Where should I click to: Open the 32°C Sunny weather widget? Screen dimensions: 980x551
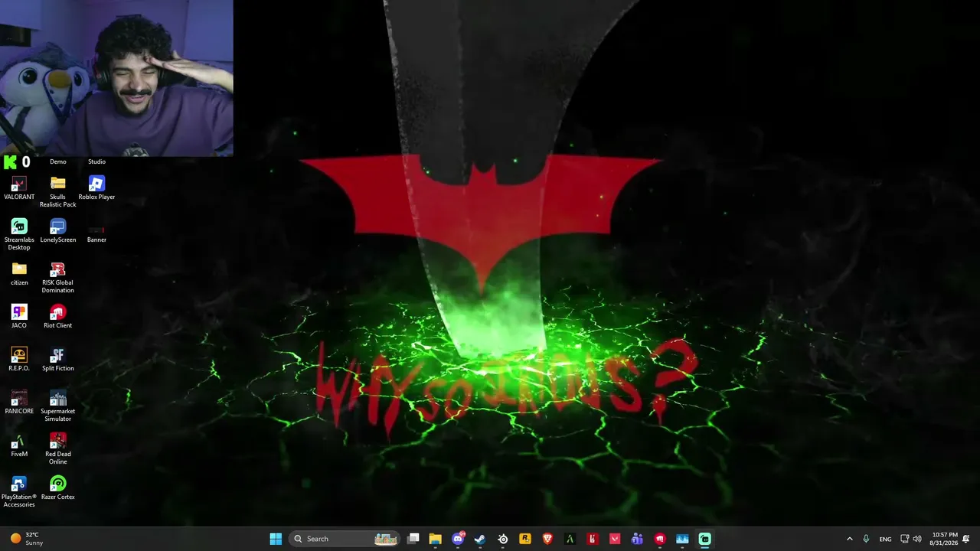coord(26,539)
